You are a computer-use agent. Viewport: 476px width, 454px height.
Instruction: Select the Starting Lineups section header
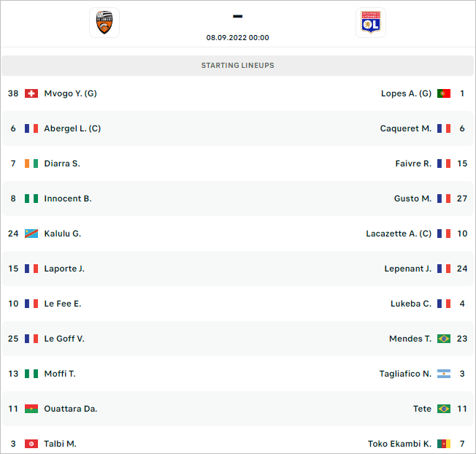pyautogui.click(x=238, y=66)
